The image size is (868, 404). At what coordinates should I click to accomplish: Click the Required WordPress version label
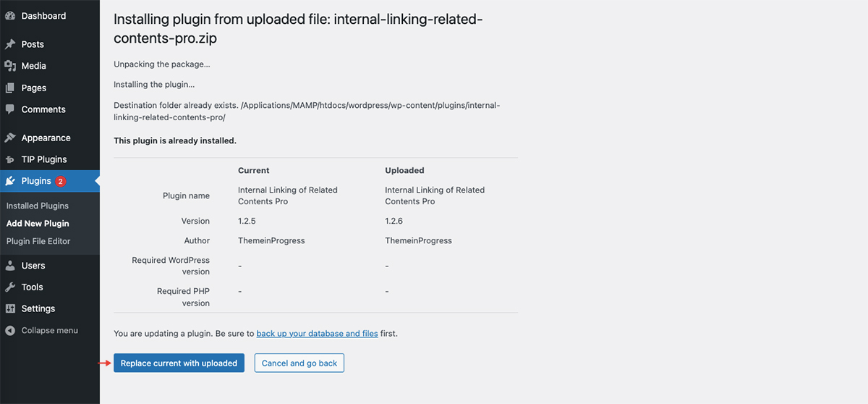point(171,266)
